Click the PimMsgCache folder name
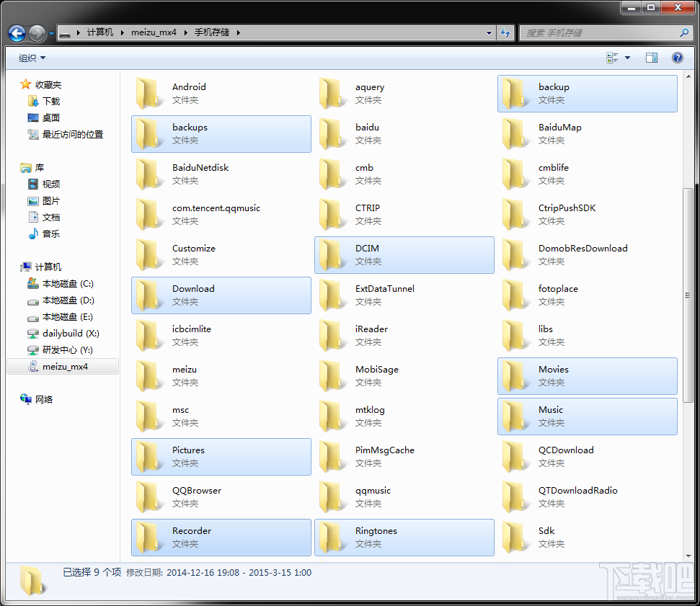Viewport: 700px width, 606px height. [384, 450]
